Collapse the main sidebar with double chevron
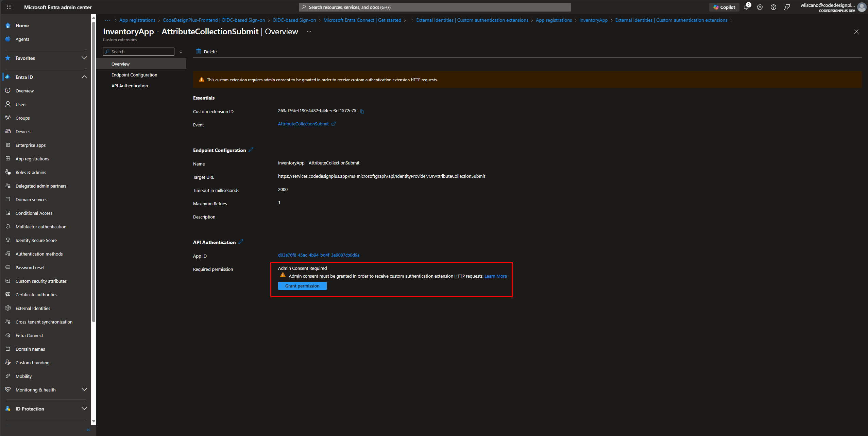Screen dimensions: 868x436 click(x=88, y=430)
